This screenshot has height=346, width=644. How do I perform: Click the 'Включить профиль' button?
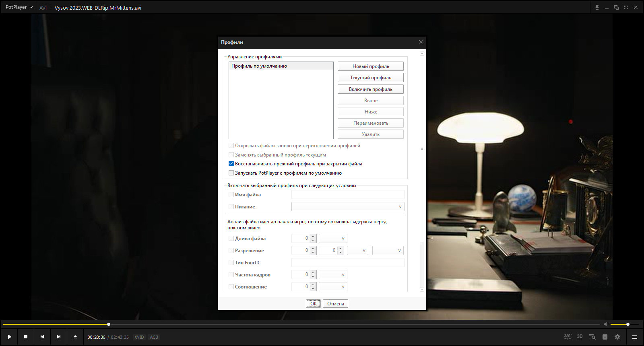(x=371, y=89)
